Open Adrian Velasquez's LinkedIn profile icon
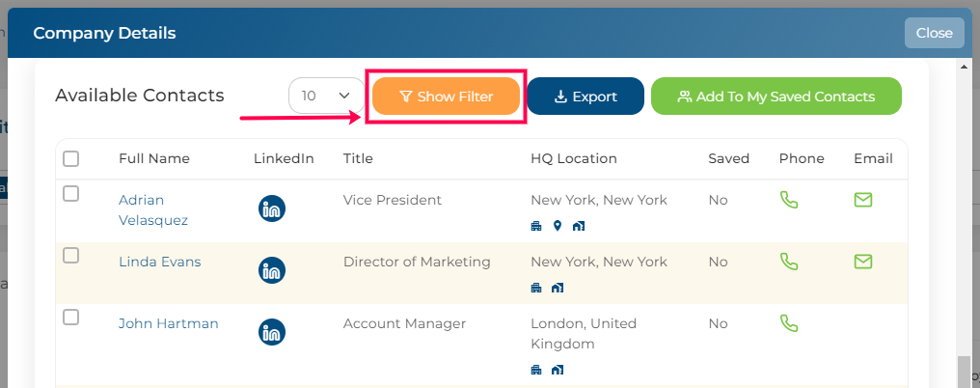The width and height of the screenshot is (980, 388). point(272,208)
